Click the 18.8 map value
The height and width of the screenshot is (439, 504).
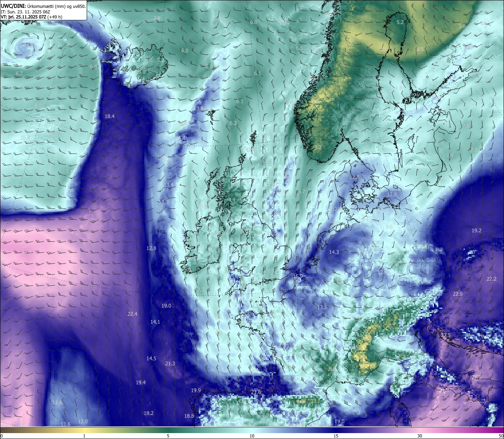189,416
